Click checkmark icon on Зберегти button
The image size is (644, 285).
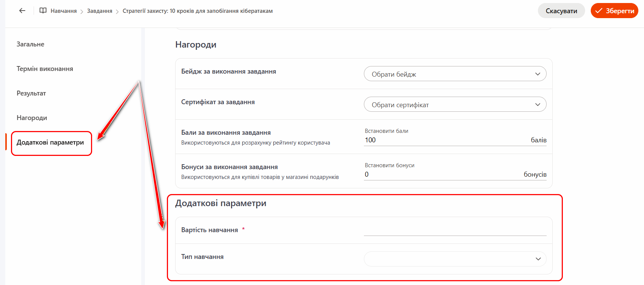point(598,11)
